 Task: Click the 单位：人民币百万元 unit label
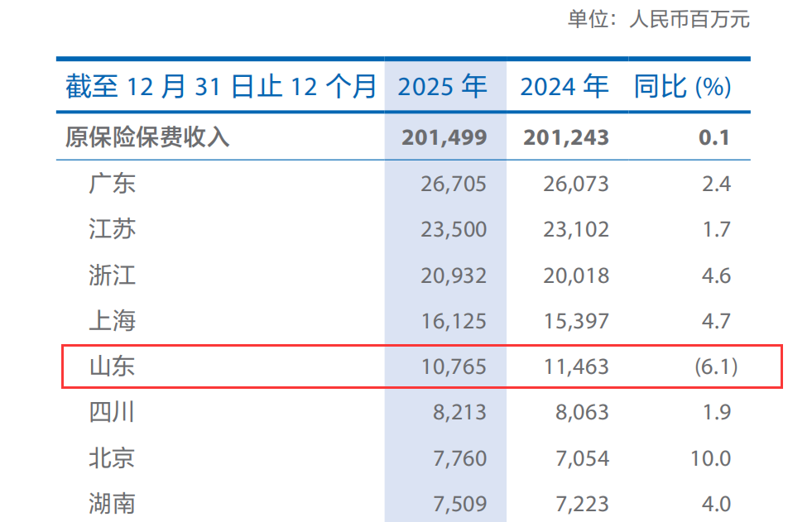(x=658, y=19)
